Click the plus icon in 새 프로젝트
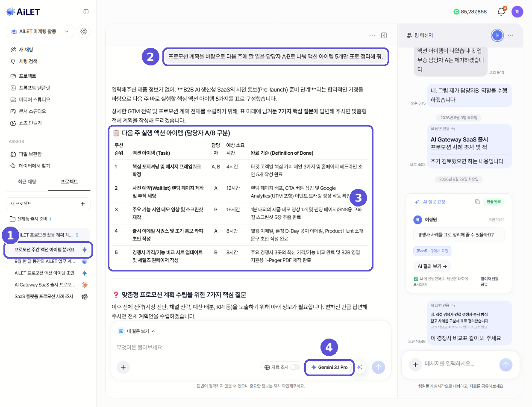532x407 pixels. [83, 203]
